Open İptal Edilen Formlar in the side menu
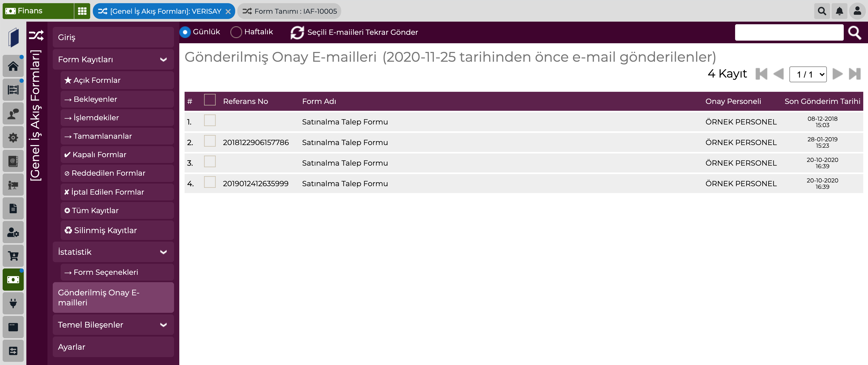The image size is (868, 365). click(x=117, y=192)
